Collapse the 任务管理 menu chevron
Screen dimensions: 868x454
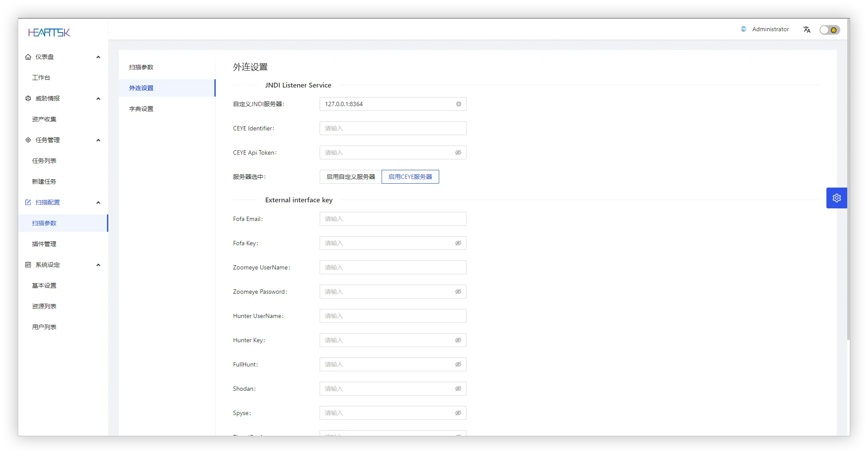tap(98, 140)
